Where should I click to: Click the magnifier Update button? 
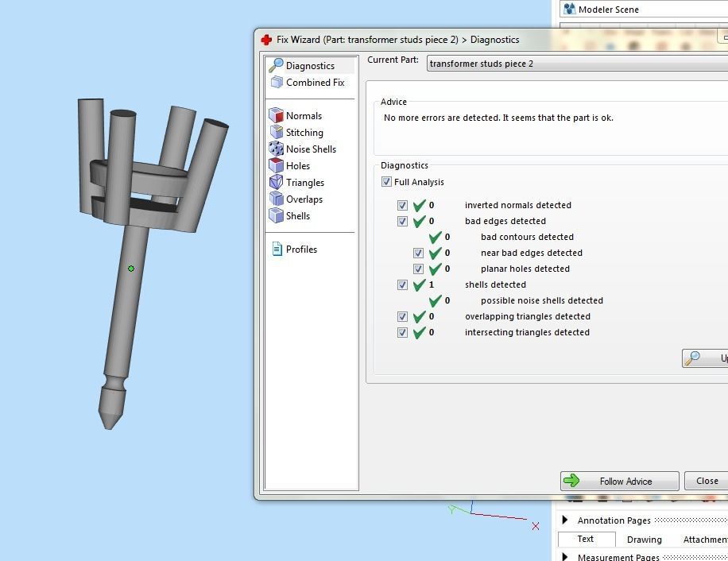[705, 358]
